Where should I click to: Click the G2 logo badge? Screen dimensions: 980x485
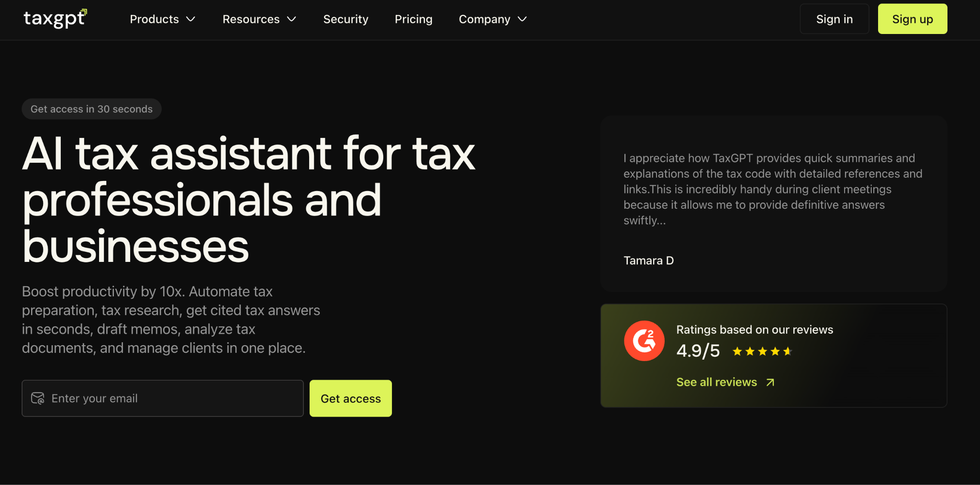(644, 340)
